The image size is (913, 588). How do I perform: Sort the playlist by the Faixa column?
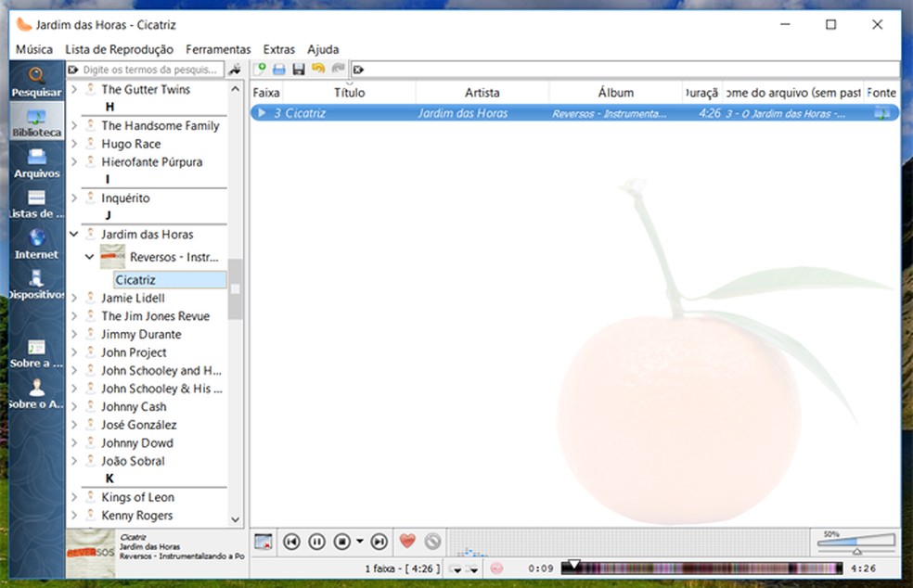(x=266, y=92)
